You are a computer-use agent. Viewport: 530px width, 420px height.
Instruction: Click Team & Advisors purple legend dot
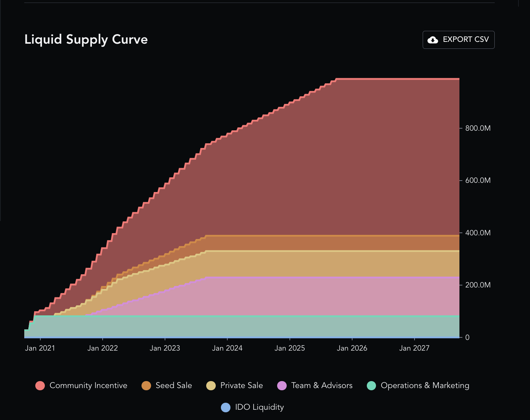pos(282,385)
